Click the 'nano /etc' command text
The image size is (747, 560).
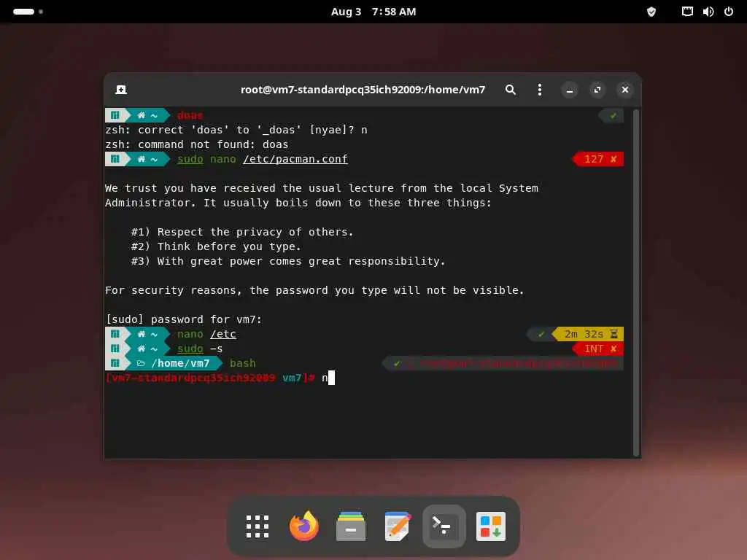click(x=206, y=334)
